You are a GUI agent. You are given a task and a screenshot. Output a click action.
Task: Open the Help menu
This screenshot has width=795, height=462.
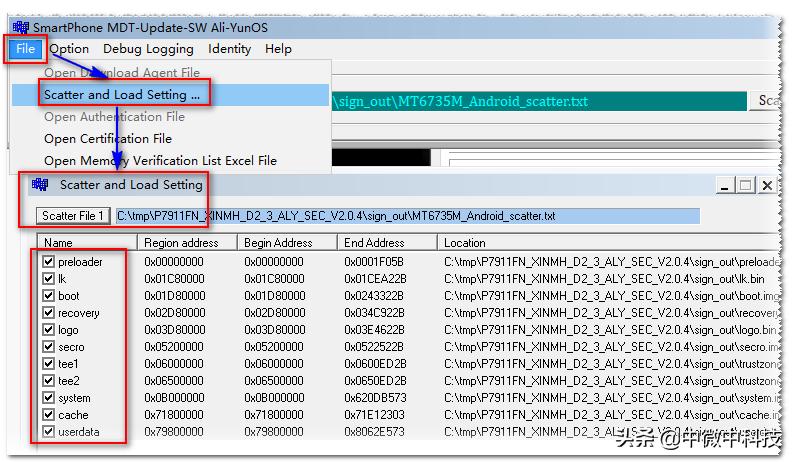click(278, 48)
